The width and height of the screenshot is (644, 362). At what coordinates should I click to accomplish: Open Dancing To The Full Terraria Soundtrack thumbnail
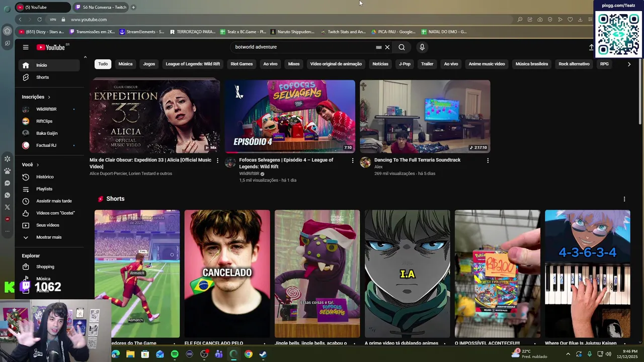pos(425,116)
